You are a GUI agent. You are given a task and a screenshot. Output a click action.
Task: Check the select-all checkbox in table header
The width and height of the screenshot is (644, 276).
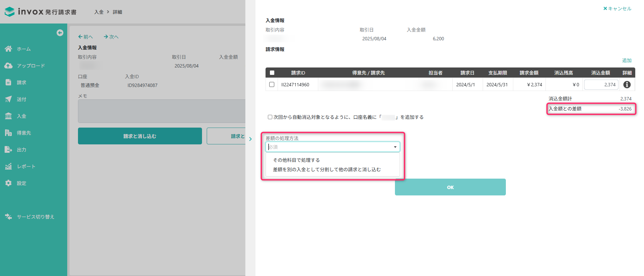point(272,73)
